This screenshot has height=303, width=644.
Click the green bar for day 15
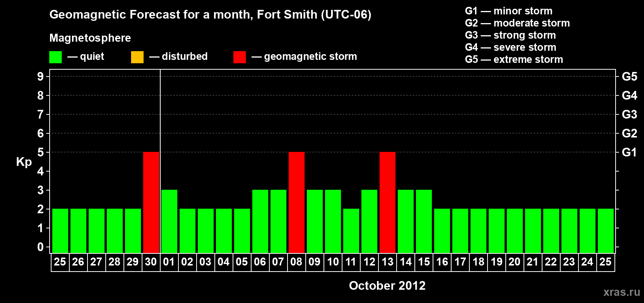tap(424, 221)
